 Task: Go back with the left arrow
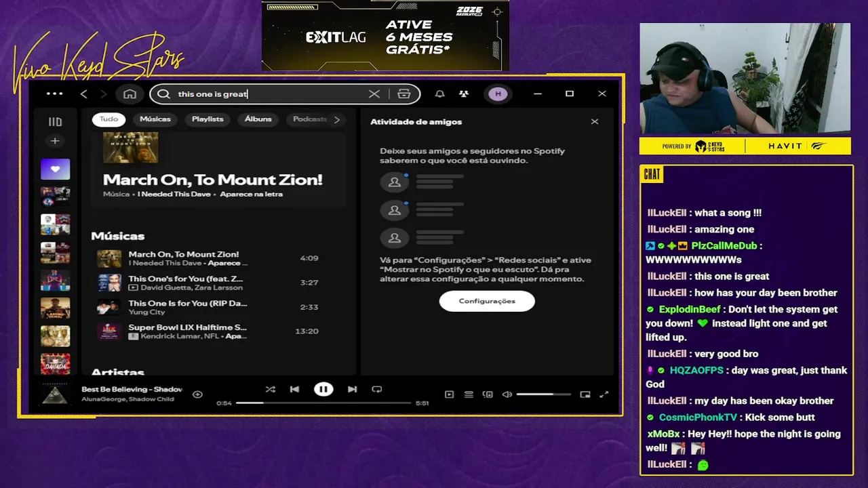pyautogui.click(x=84, y=94)
